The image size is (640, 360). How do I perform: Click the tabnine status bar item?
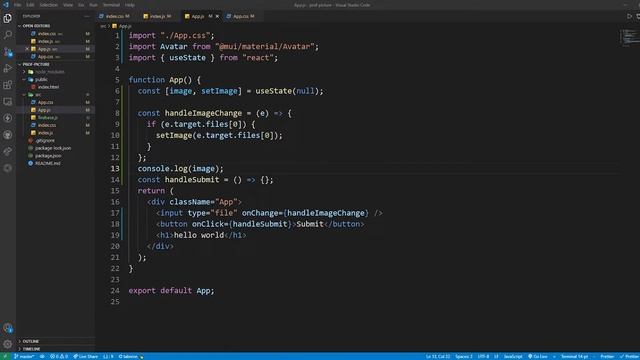(131, 356)
